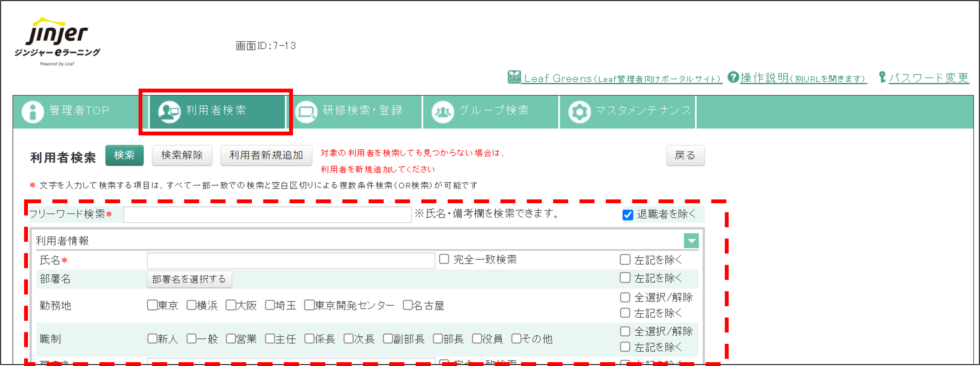Click the key icon for password change
The image size is (980, 366).
(x=882, y=77)
